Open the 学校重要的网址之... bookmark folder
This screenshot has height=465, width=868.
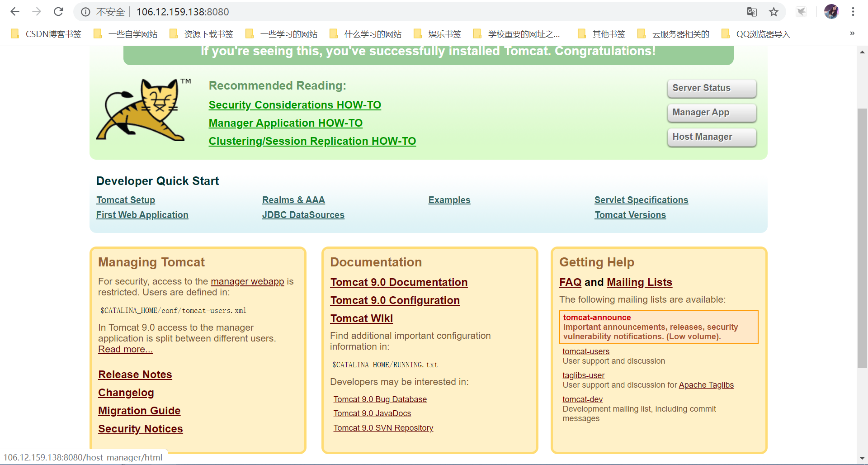click(516, 34)
